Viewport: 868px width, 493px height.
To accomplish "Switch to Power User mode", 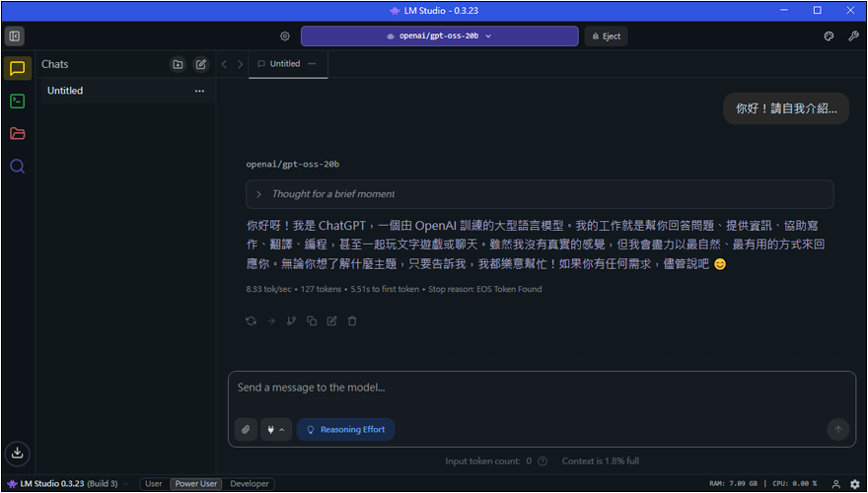I will pos(196,484).
